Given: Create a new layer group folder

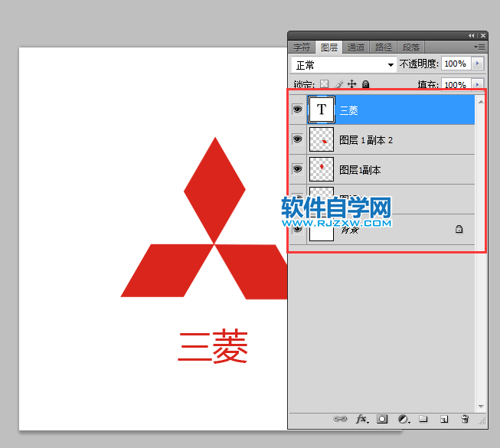Looking at the screenshot, I should pyautogui.click(x=423, y=419).
